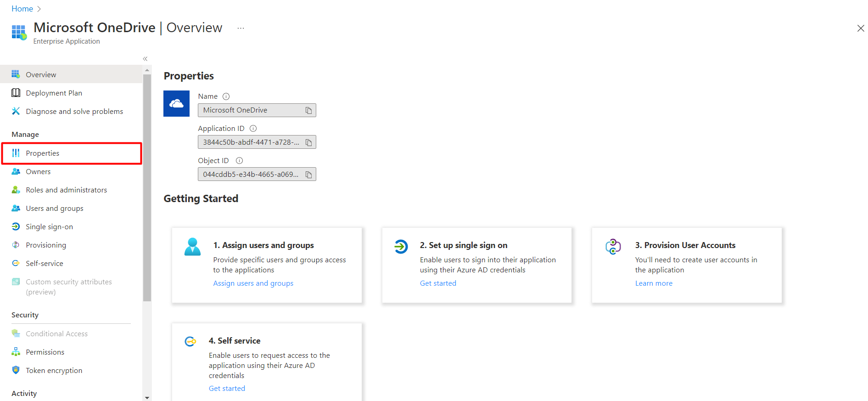Click the Provision User Accounts card icon
Viewport: 868px width, 401px height.
pyautogui.click(x=613, y=247)
